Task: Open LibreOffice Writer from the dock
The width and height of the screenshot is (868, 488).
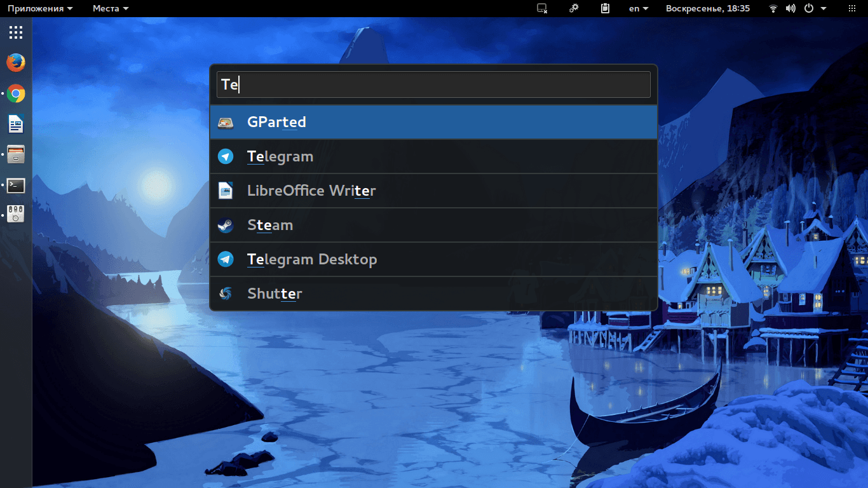Action: [16, 124]
